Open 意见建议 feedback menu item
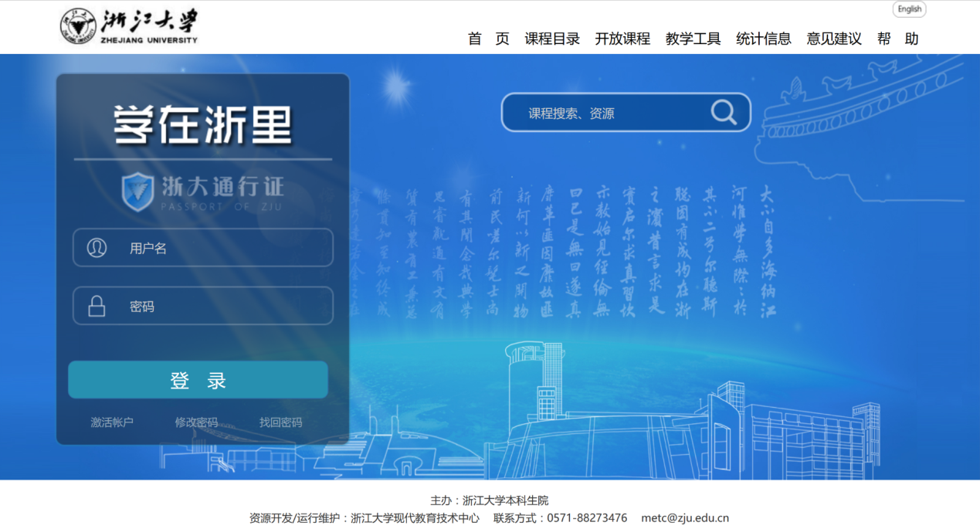This screenshot has height=529, width=980. [834, 39]
